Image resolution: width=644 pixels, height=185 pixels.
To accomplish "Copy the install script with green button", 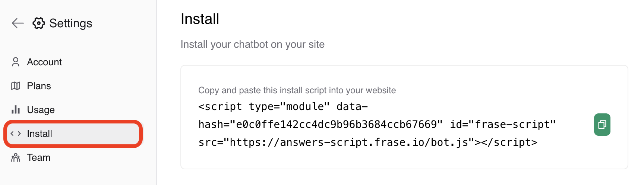I will pyautogui.click(x=602, y=125).
